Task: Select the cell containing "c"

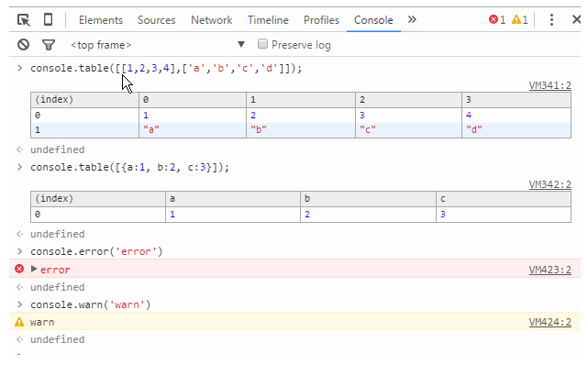Action: tap(409, 130)
